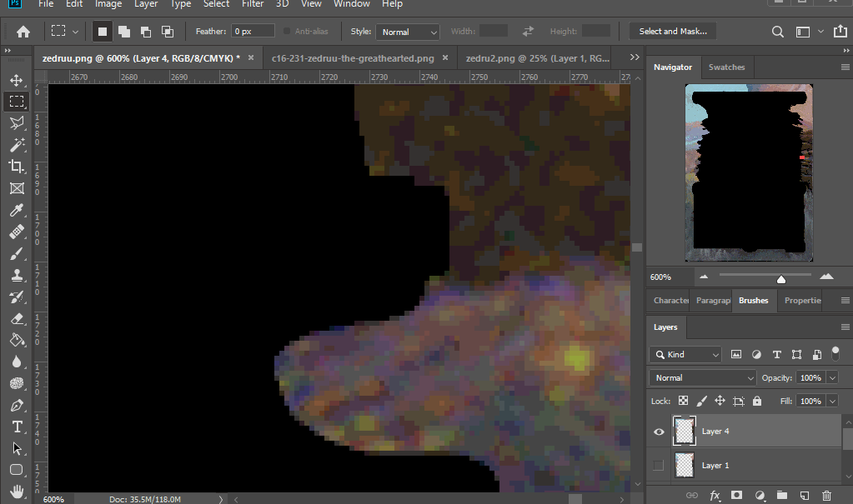Expand the Opacity value dropdown arrow
The image size is (853, 504).
(x=832, y=377)
